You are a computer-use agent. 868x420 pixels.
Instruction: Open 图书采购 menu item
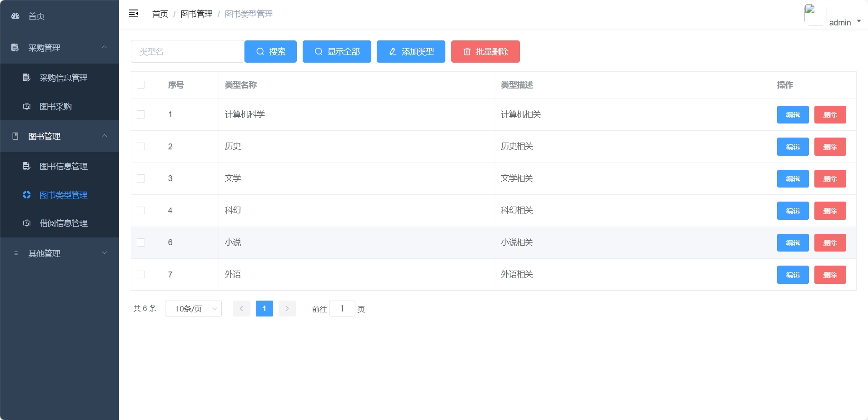pos(60,106)
